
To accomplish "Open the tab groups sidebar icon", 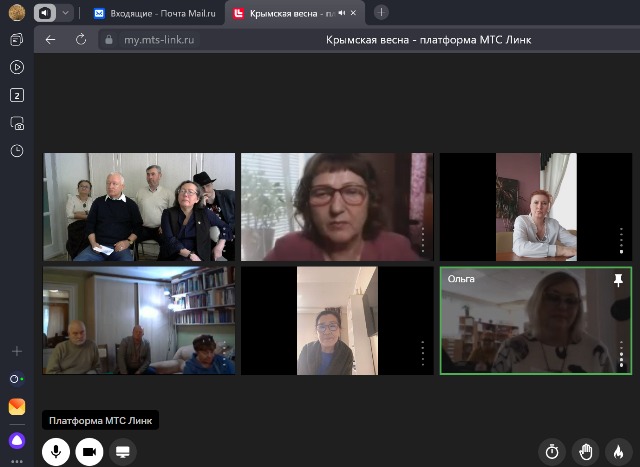I will coord(17,40).
